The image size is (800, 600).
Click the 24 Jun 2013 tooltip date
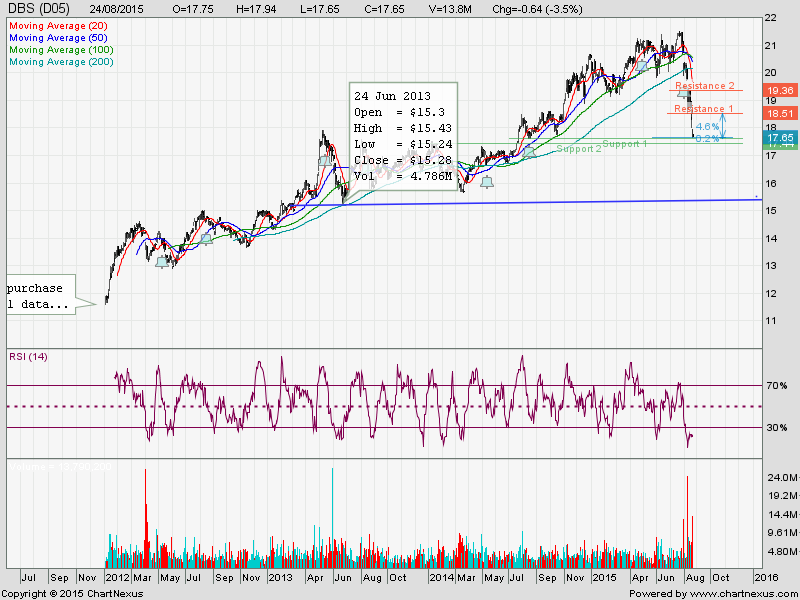(x=392, y=96)
